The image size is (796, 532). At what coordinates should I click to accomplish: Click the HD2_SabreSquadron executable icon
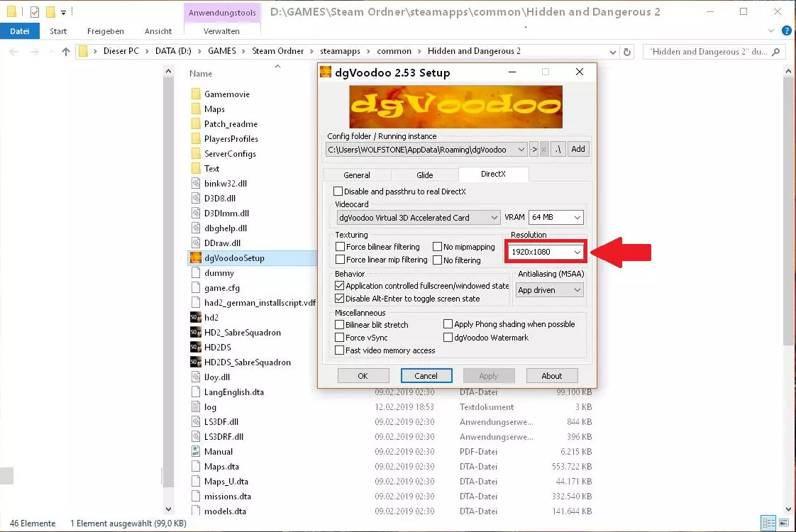(196, 333)
